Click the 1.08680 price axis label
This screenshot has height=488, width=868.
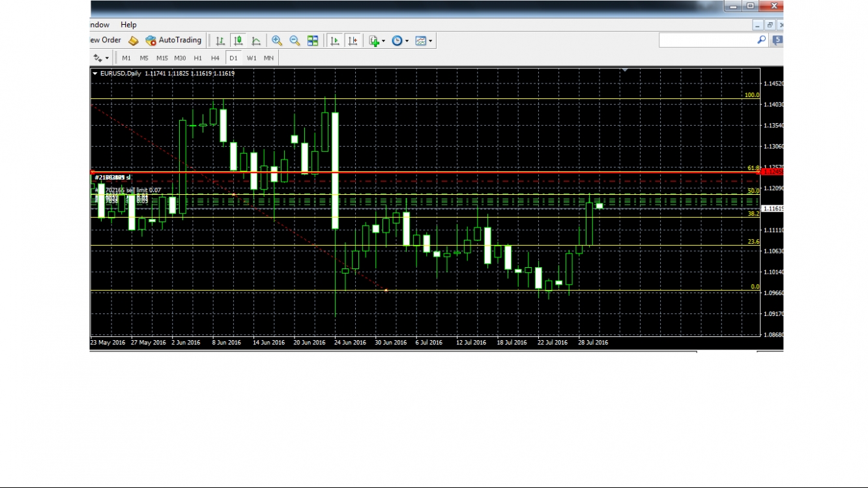click(x=774, y=334)
